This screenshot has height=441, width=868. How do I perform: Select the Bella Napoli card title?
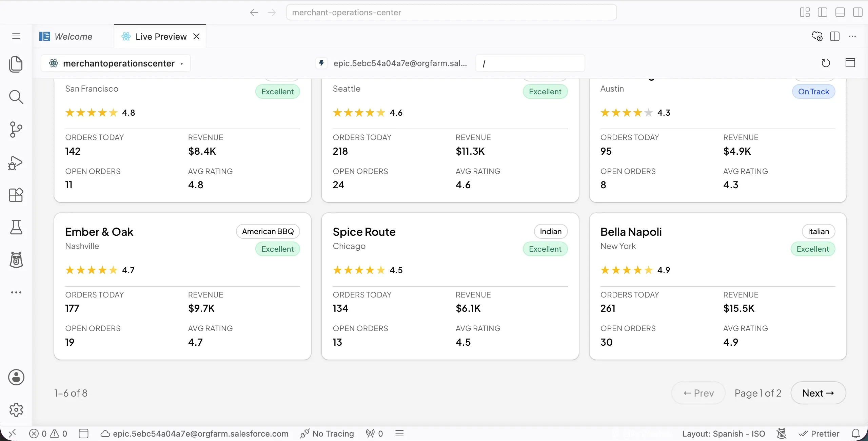pyautogui.click(x=631, y=232)
